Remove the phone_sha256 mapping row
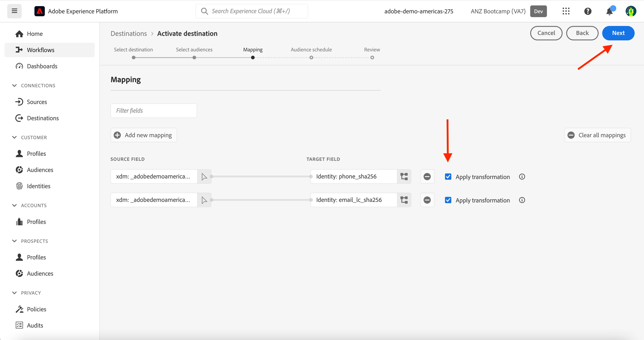644x340 pixels. click(x=427, y=177)
